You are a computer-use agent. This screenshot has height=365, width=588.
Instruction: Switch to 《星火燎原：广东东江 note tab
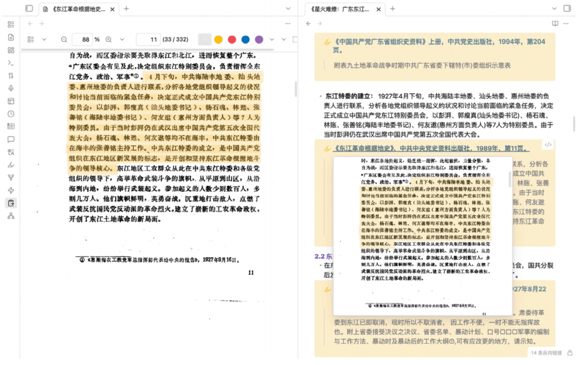[x=345, y=9]
